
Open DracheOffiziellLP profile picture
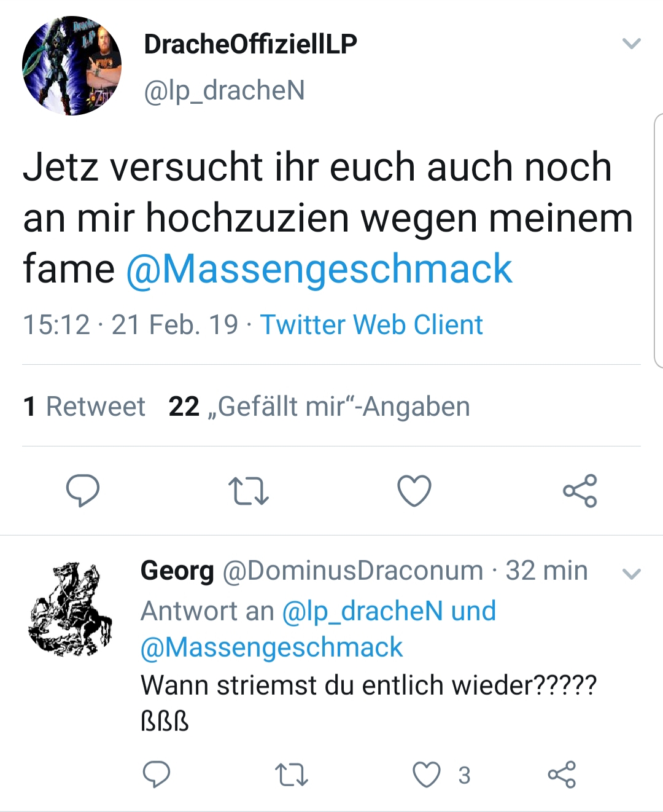72,66
